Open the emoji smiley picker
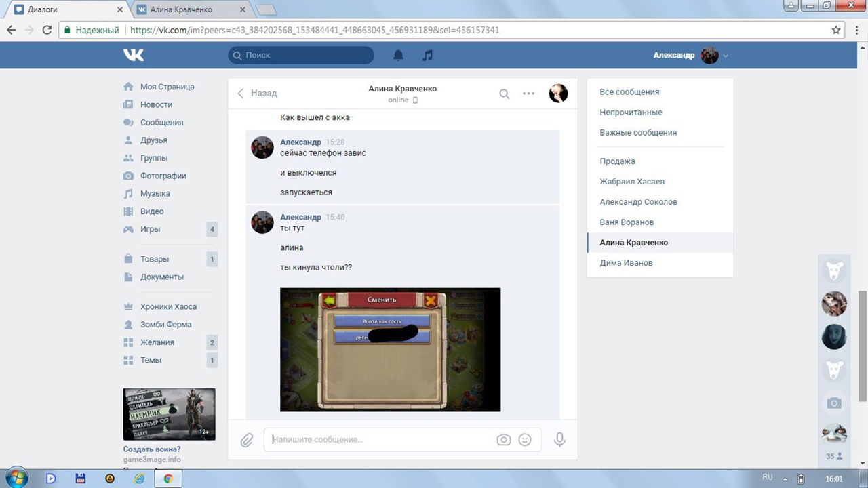The height and width of the screenshot is (488, 868). point(525,440)
